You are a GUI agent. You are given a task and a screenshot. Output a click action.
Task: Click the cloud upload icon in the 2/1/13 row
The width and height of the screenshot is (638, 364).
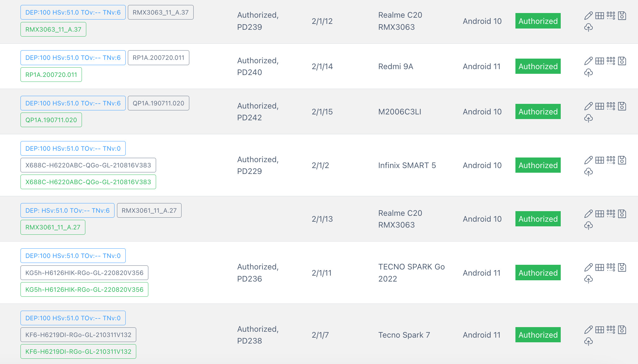click(x=588, y=225)
